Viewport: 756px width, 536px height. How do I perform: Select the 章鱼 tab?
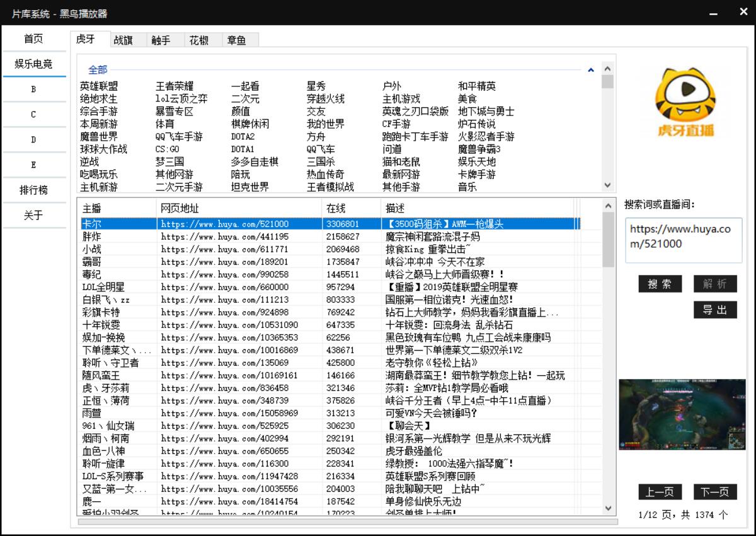(x=237, y=40)
